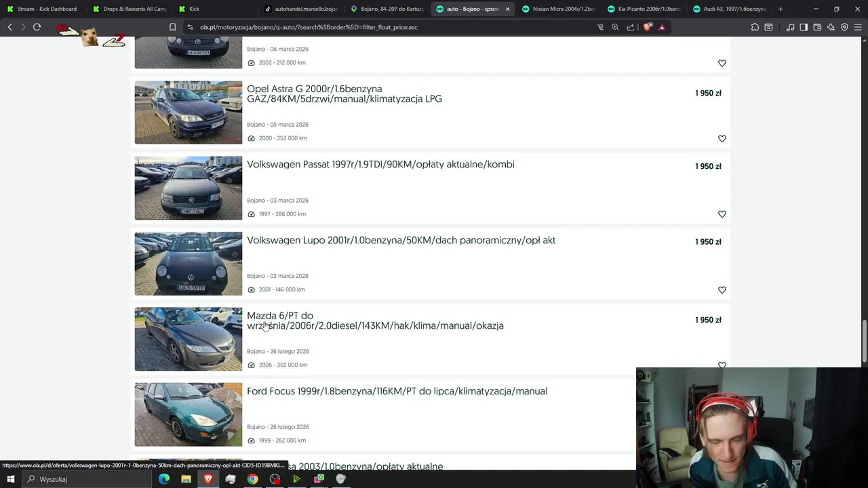Open the Extensions puzzle icon
Image resolution: width=868 pixels, height=488 pixels.
755,27
